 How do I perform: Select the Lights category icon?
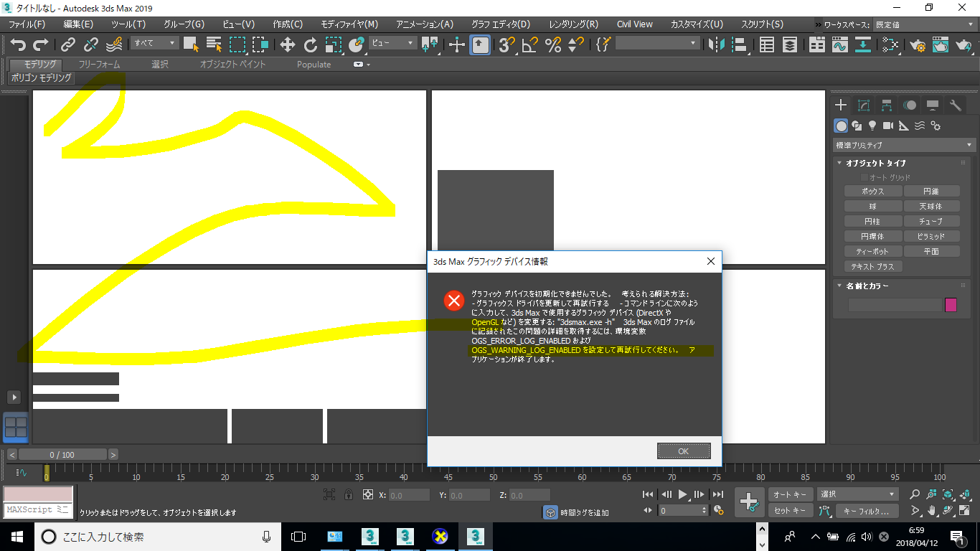pyautogui.click(x=872, y=126)
